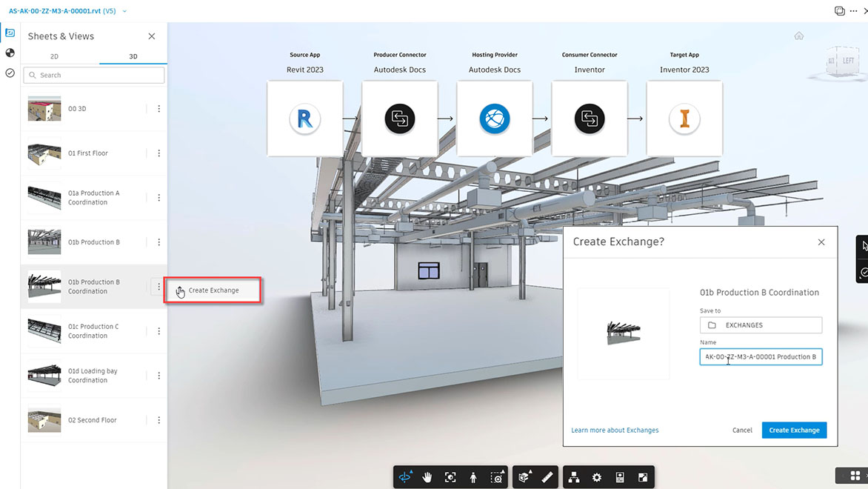Open the Section analysis tool

[524, 477]
